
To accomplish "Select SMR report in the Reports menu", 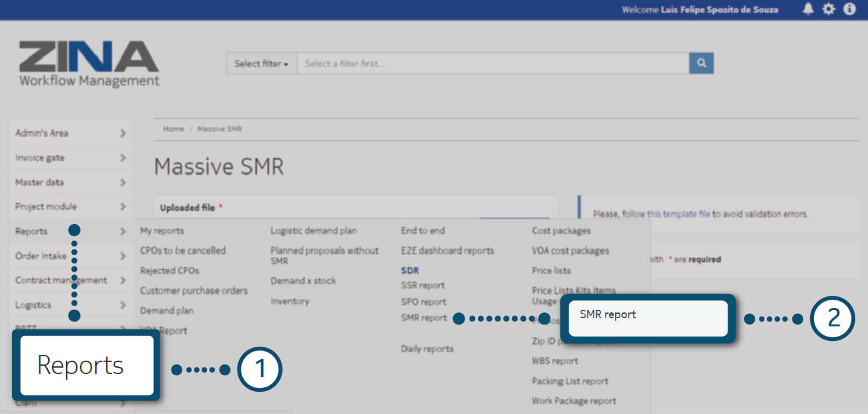I will [424, 317].
